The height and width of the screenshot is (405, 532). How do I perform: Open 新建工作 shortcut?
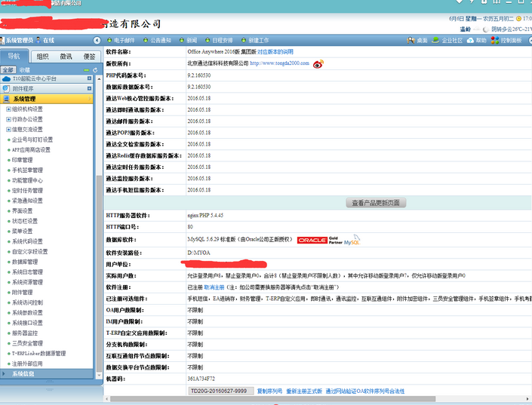(255, 41)
